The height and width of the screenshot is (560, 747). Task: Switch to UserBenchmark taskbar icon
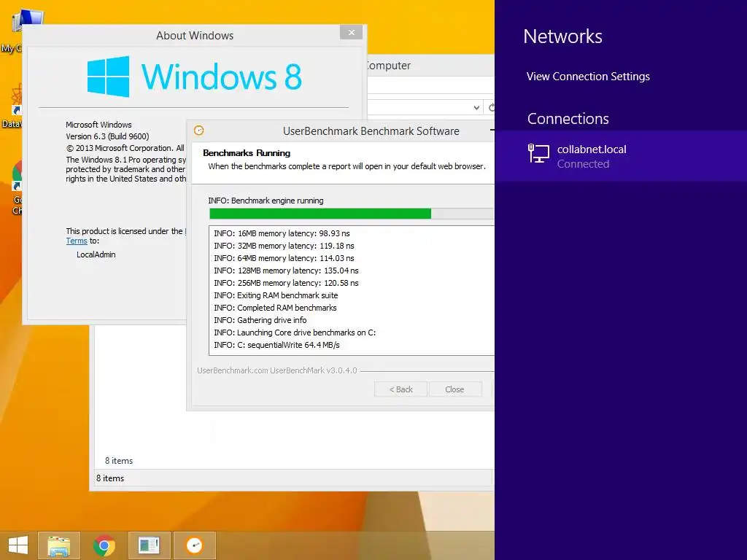[194, 545]
